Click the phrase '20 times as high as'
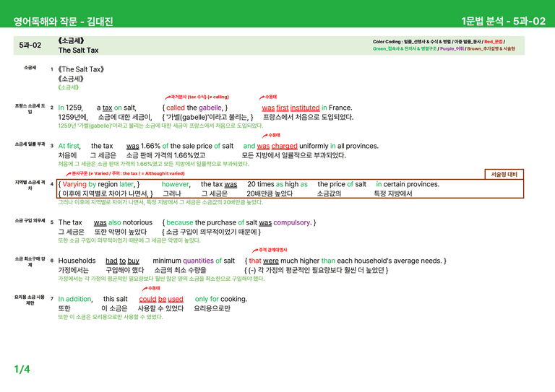This screenshot has width=555, height=392. click(x=277, y=184)
